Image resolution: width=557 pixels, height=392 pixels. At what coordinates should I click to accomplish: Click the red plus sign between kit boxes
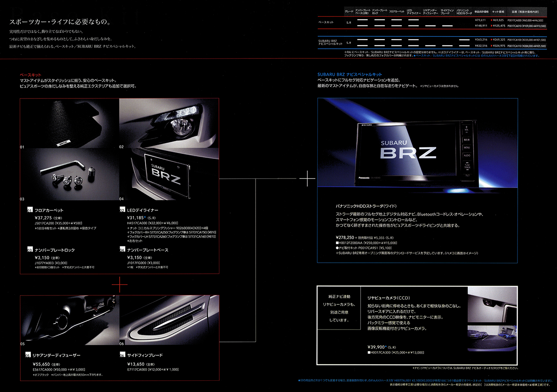[119, 284]
